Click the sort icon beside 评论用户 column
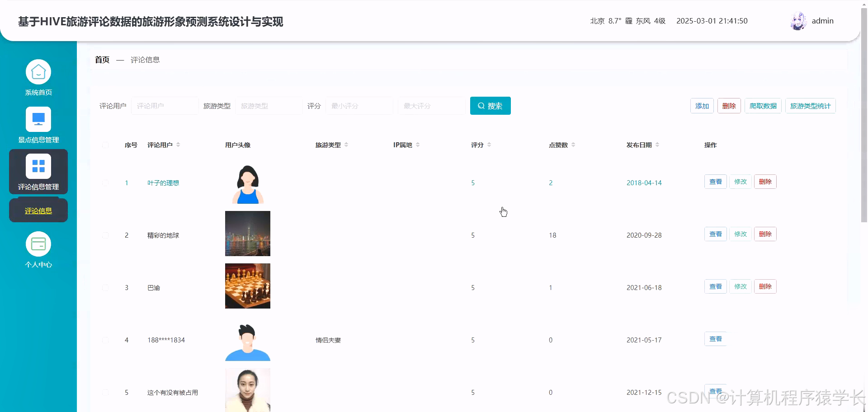This screenshot has width=868, height=412. (x=178, y=145)
